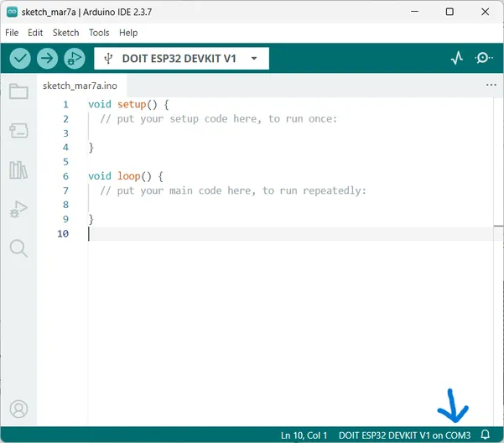Maximize the Arduino IDE window
This screenshot has height=443, width=504.
pos(449,12)
